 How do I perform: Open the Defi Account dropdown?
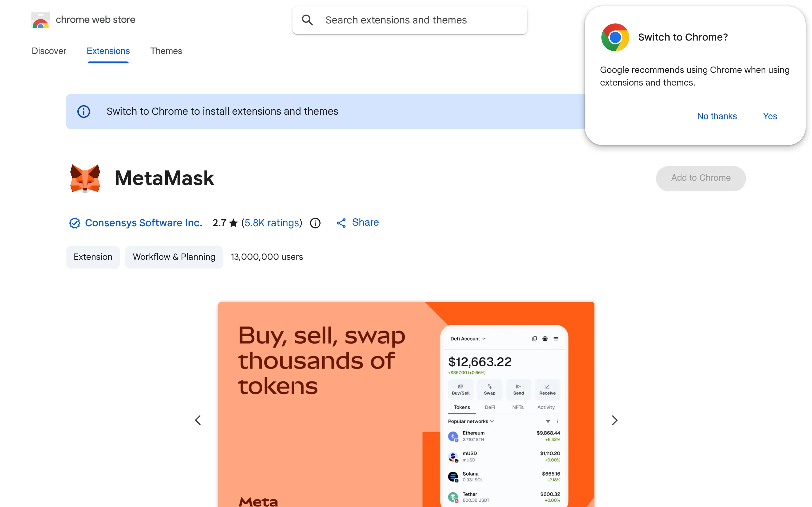tap(468, 339)
